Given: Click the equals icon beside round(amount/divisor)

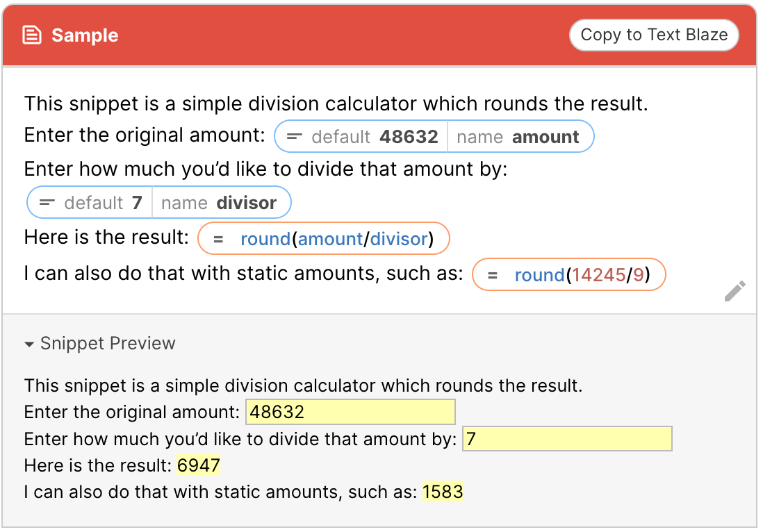Looking at the screenshot, I should point(218,240).
